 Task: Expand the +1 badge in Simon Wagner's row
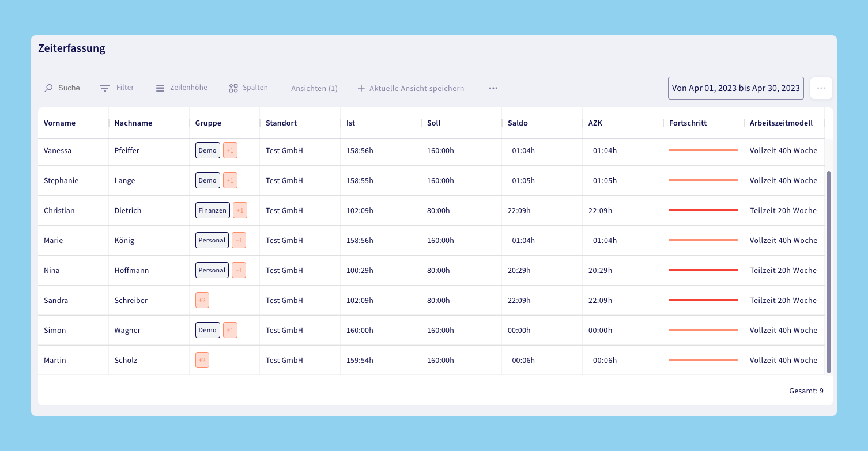click(230, 330)
